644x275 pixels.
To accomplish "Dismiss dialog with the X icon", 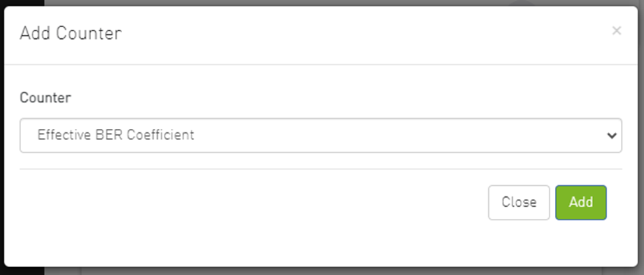I will 616,30.
